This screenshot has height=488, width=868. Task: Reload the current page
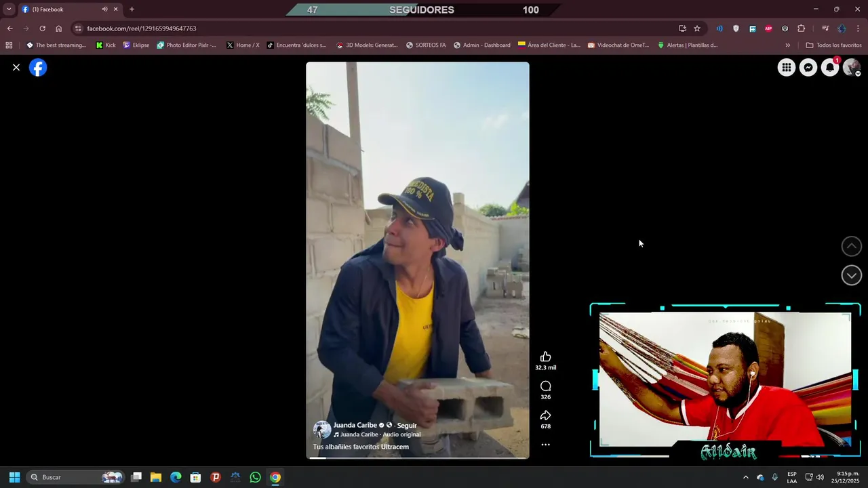42,28
